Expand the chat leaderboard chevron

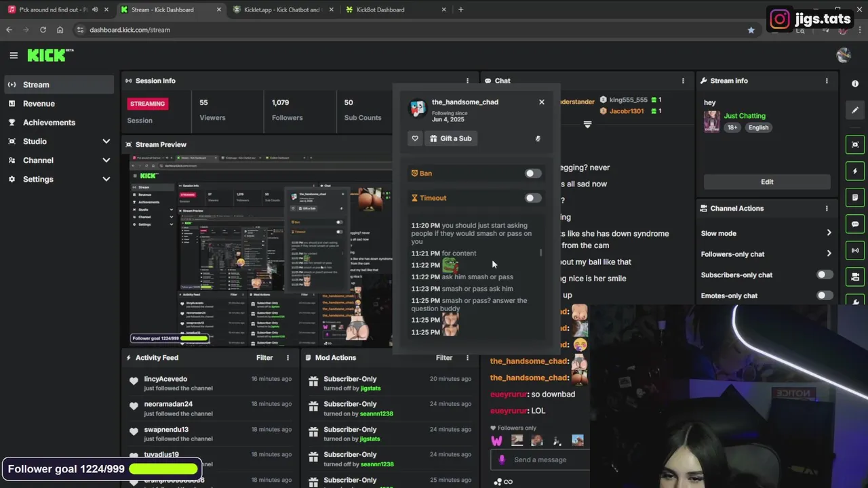[587, 125]
